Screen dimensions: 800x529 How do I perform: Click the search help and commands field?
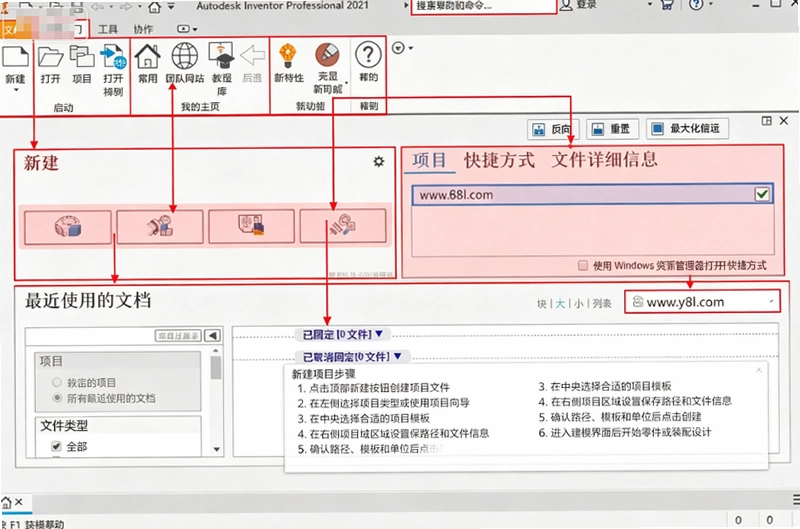pos(484,6)
